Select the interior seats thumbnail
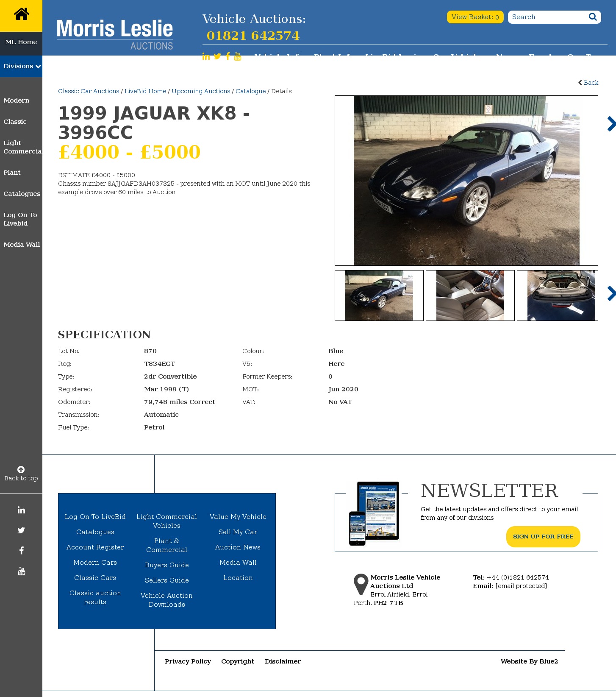This screenshot has height=697, width=616. click(470, 296)
